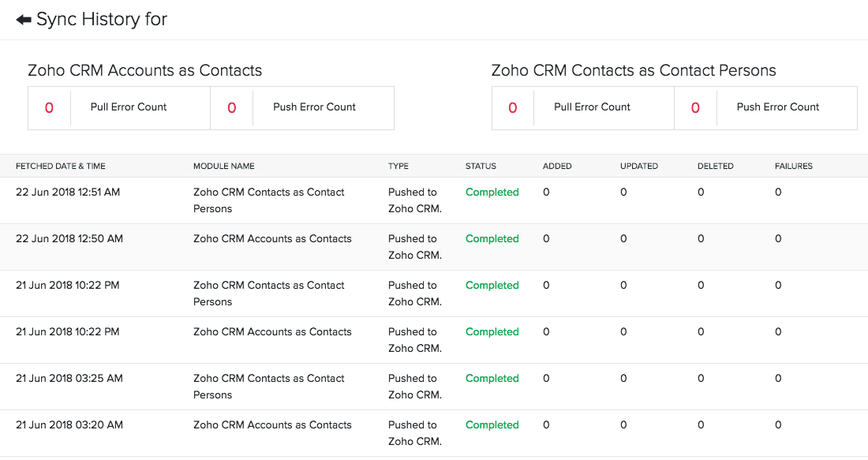Sort by Fetched Date & Time column header
This screenshot has height=460, width=868.
pos(61,166)
